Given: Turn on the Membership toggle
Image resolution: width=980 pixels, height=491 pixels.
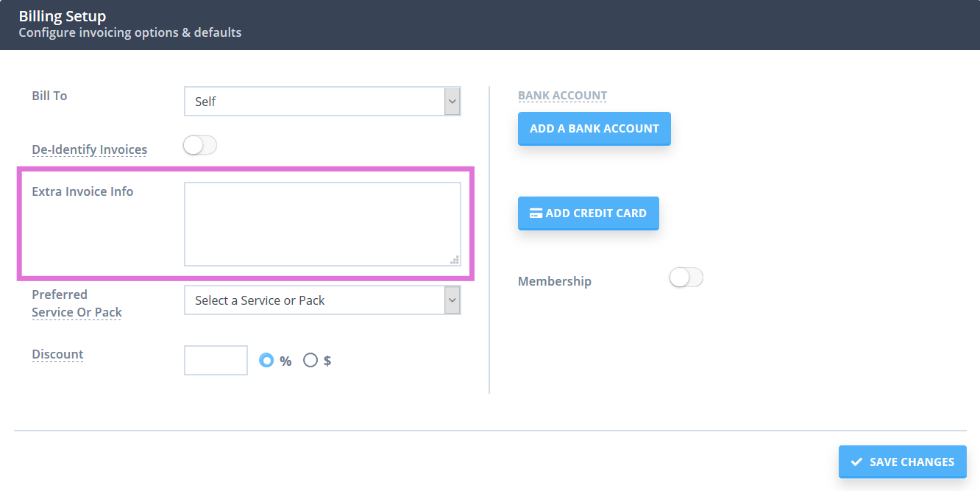Looking at the screenshot, I should [686, 278].
